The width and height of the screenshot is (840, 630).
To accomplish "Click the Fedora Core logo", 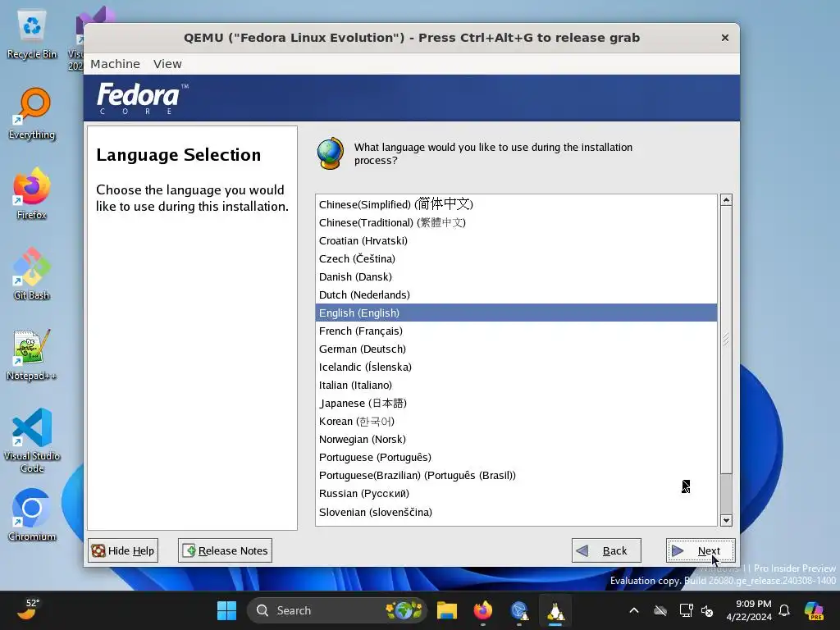I will pos(141,98).
